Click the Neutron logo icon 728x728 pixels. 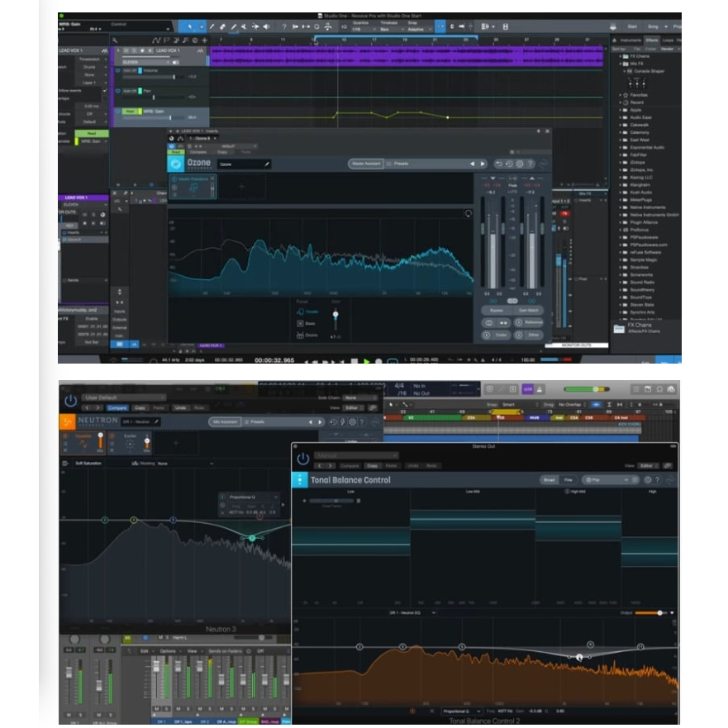67,422
